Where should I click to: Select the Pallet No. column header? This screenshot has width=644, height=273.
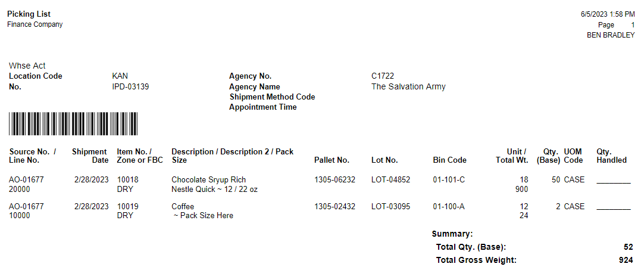332,160
